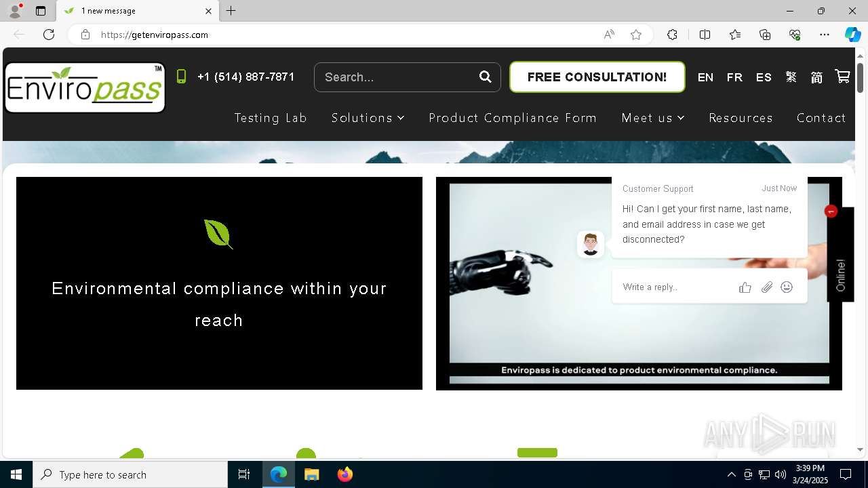Switch to Traditional Chinese 繁

(791, 77)
